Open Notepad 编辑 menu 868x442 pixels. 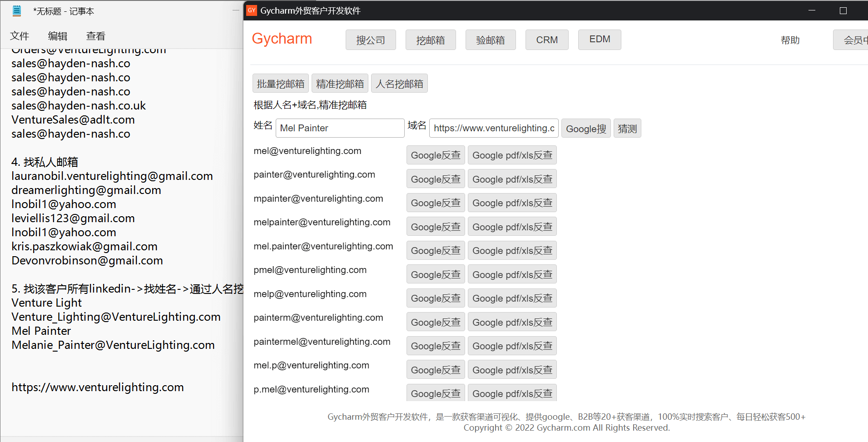(x=58, y=36)
